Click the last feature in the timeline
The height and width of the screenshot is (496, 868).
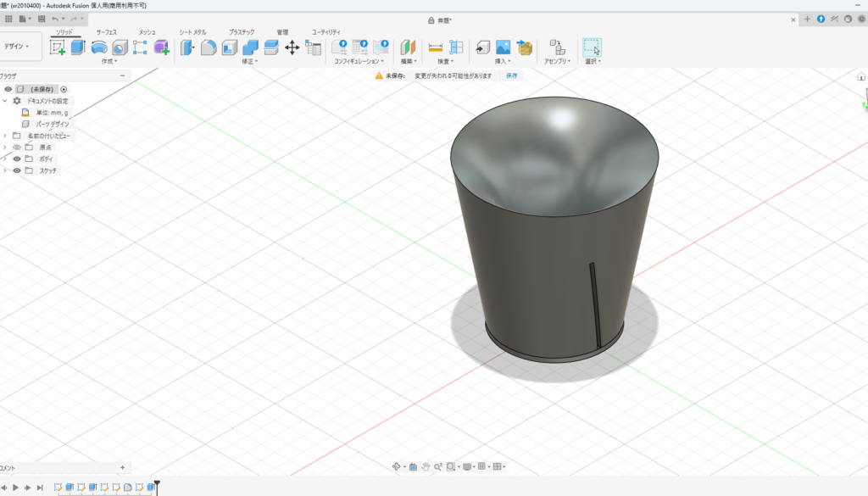151,488
